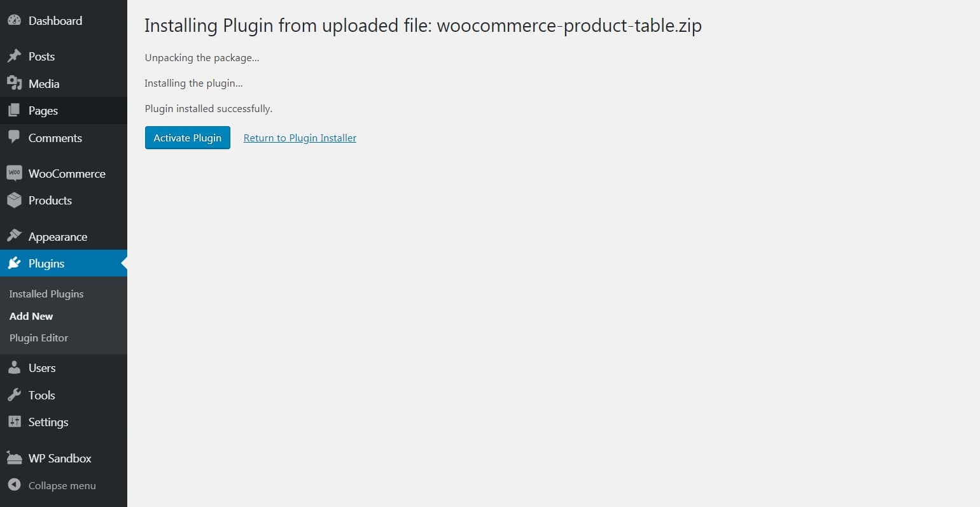Screen dimensions: 980x507
Task: Click the Appearance paintbrush icon
Action: pyautogui.click(x=14, y=236)
